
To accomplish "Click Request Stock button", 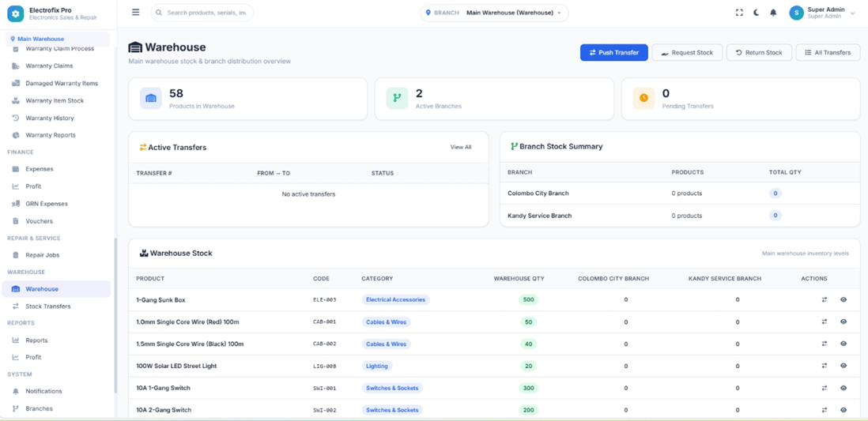I will pos(687,53).
